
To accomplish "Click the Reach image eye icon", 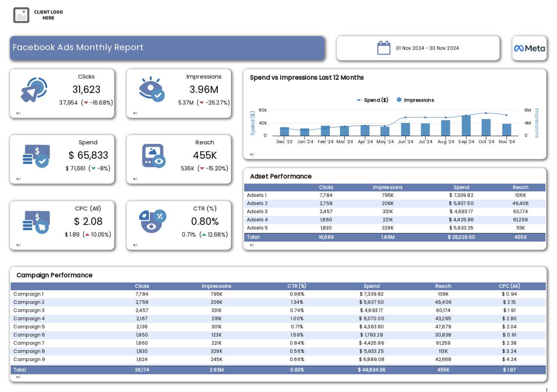I will pyautogui.click(x=154, y=156).
